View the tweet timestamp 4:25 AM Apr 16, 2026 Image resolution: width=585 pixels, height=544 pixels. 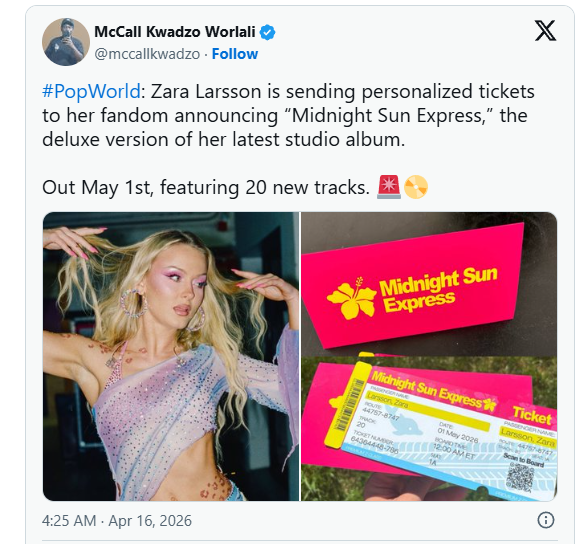click(x=117, y=520)
